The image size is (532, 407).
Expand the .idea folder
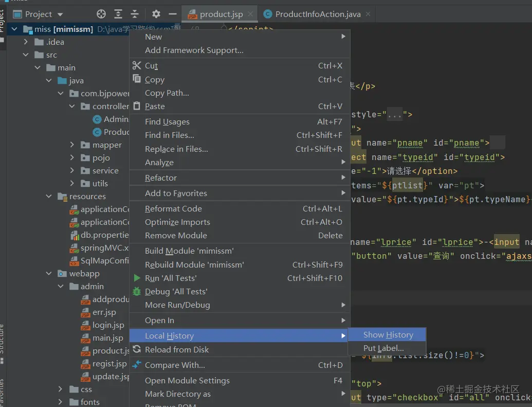coord(26,42)
